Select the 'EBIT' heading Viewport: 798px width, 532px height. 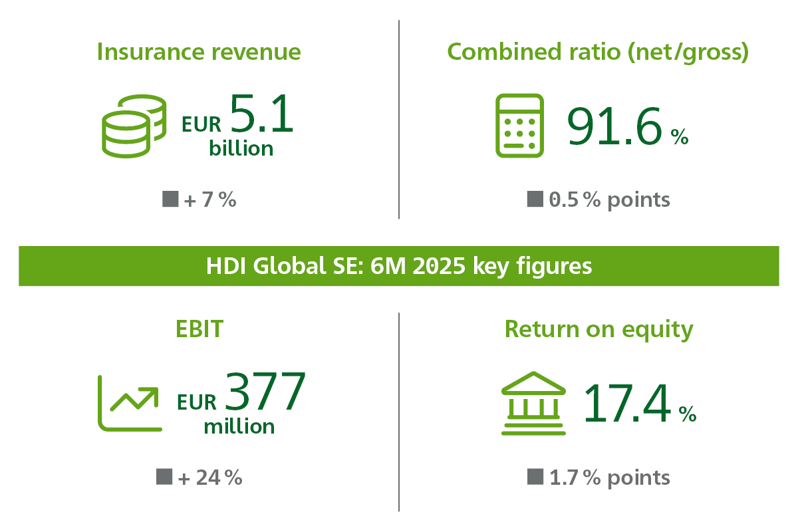199,329
